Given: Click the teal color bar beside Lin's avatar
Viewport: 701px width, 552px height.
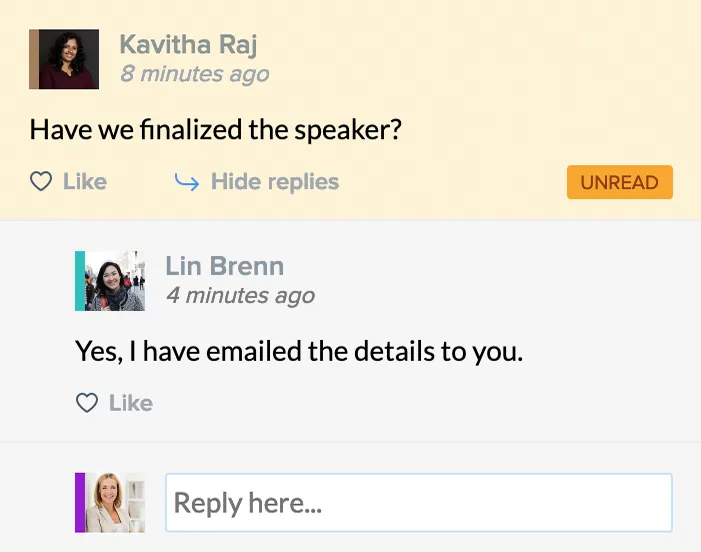Looking at the screenshot, I should coord(79,281).
